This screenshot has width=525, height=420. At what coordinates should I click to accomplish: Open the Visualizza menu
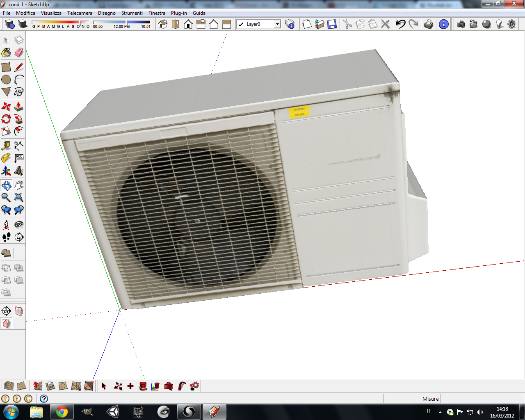[x=51, y=13]
